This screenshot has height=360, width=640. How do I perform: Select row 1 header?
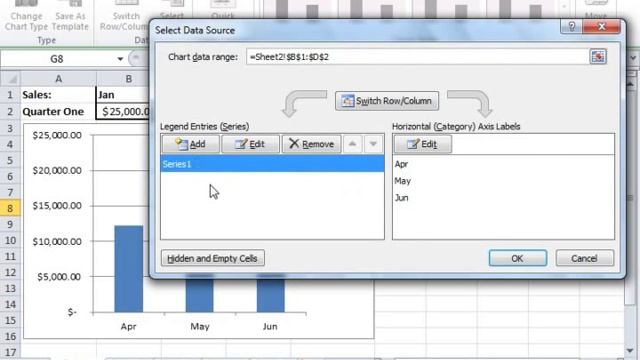pyautogui.click(x=10, y=95)
